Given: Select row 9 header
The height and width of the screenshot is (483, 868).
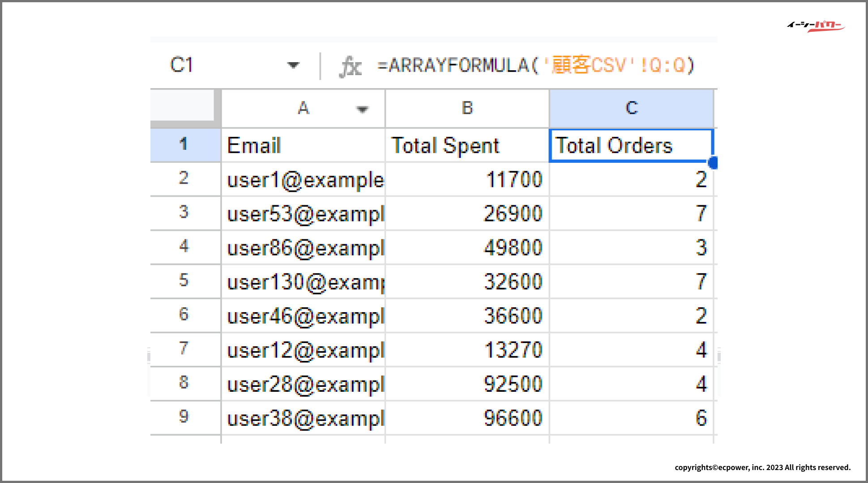Looking at the screenshot, I should pos(184,417).
